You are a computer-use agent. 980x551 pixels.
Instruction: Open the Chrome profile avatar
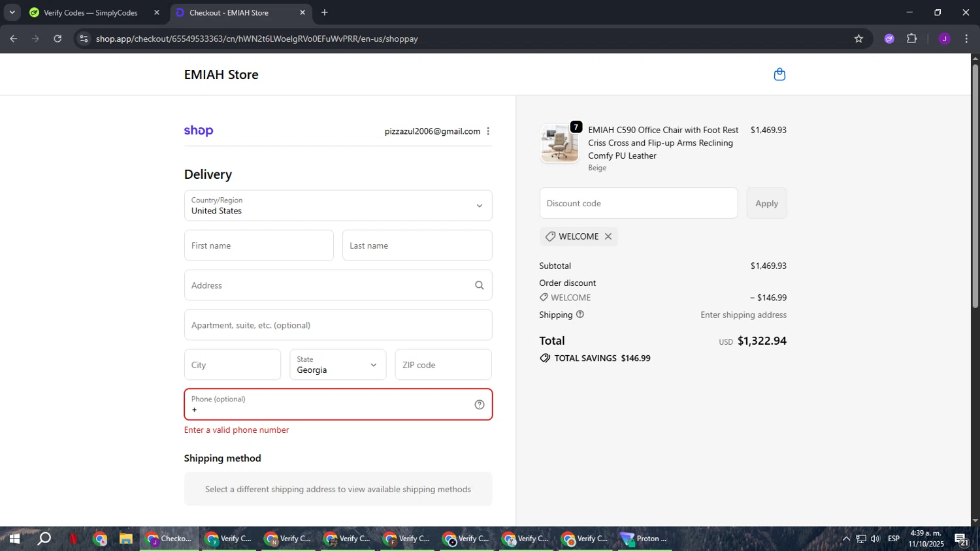tap(944, 39)
